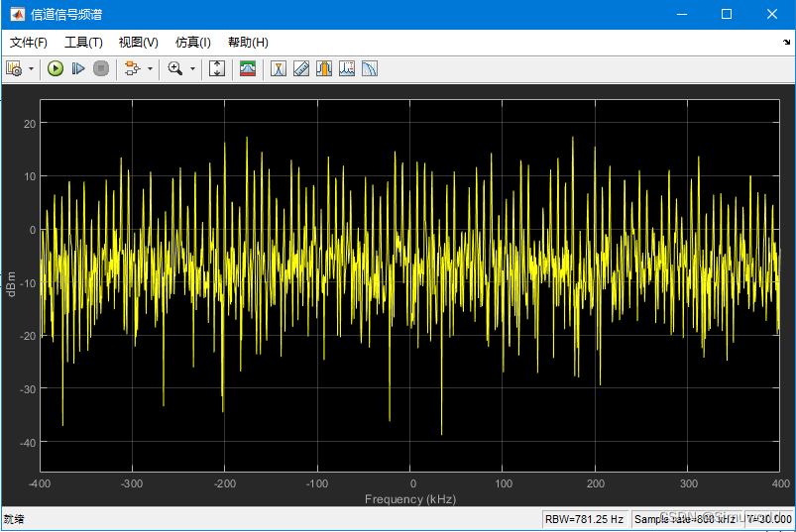This screenshot has width=796, height=532.
Task: Close the 信道信号频谱 window
Action: [771, 14]
